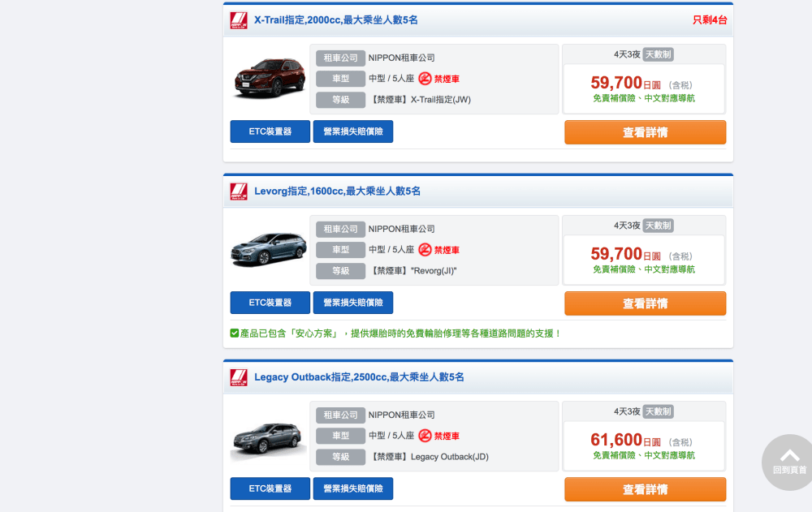Open Levorg指定 1600cc title link

point(337,191)
